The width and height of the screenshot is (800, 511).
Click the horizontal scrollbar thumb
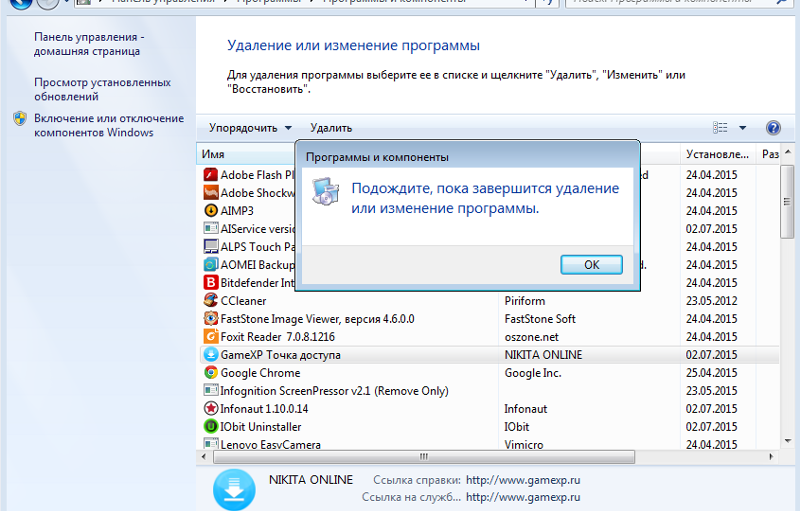coord(424,456)
